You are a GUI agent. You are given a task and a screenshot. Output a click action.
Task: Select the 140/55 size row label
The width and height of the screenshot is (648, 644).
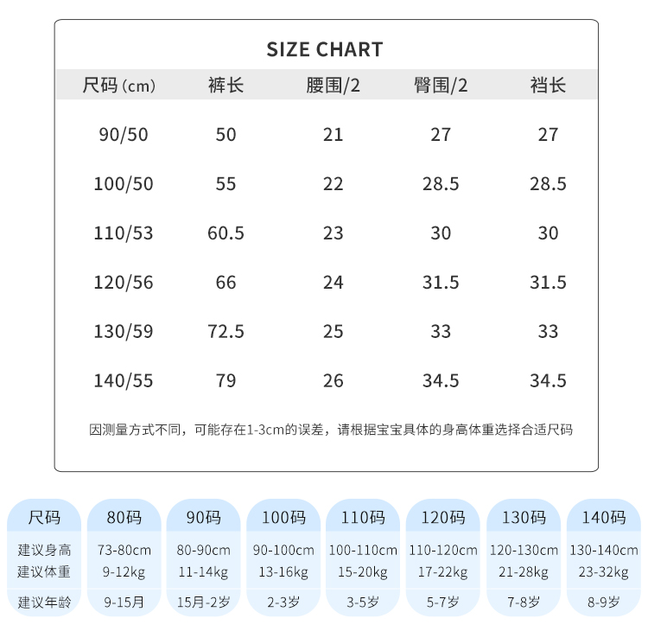[x=124, y=381]
